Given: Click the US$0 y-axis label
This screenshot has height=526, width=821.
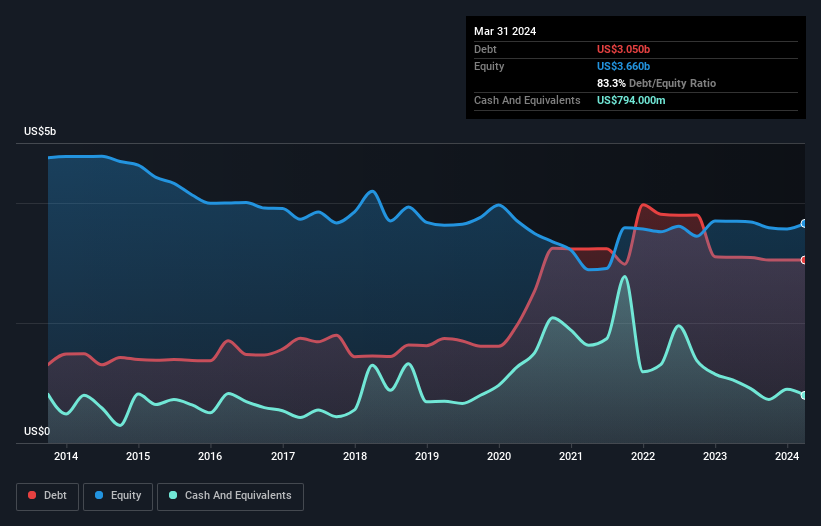Looking at the screenshot, I should coord(37,431).
